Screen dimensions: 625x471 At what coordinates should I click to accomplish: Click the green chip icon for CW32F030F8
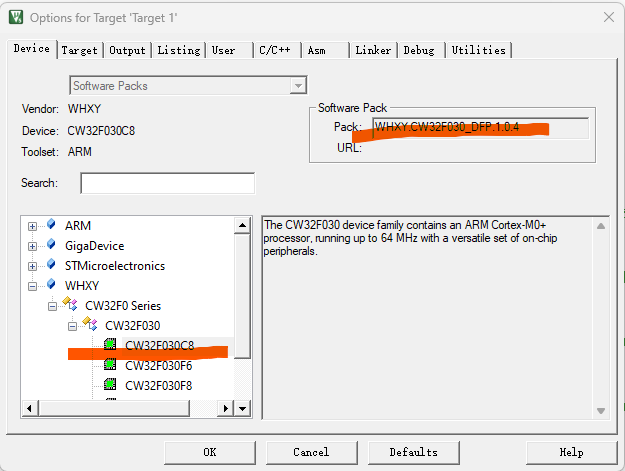pos(110,384)
